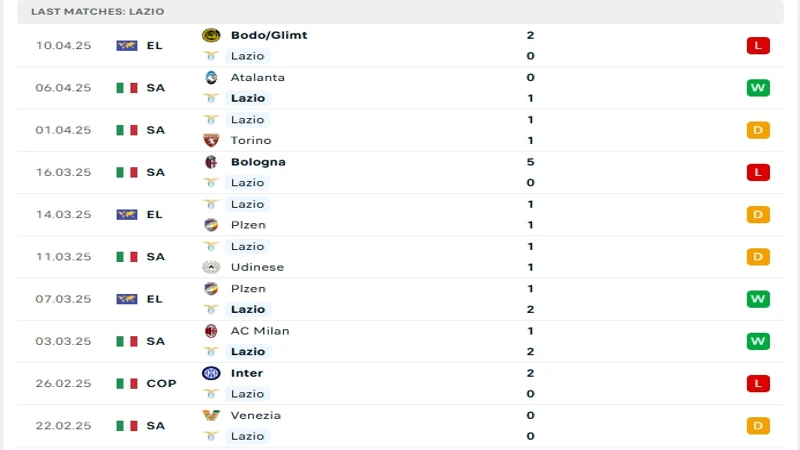Click Plzen crest in 14.03.25 match
This screenshot has height=450, width=800.
coord(211,225)
